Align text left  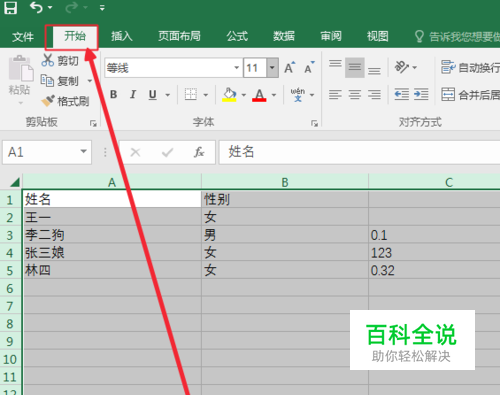click(335, 95)
